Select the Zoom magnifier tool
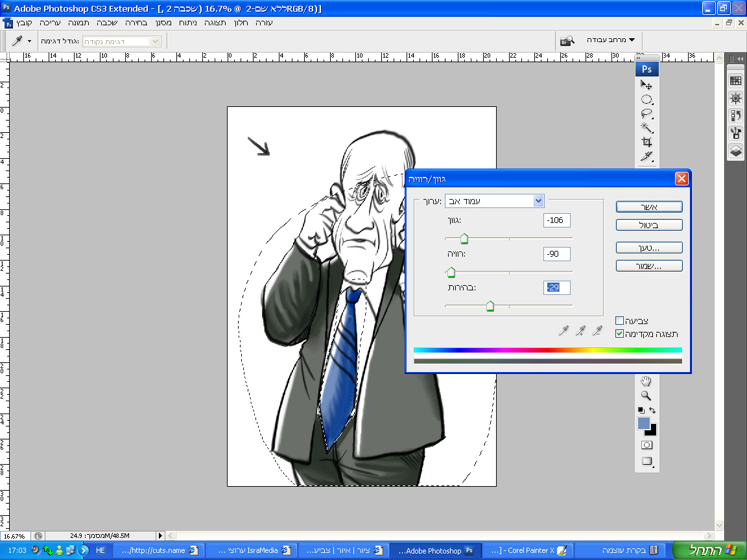The image size is (747, 560). click(646, 395)
